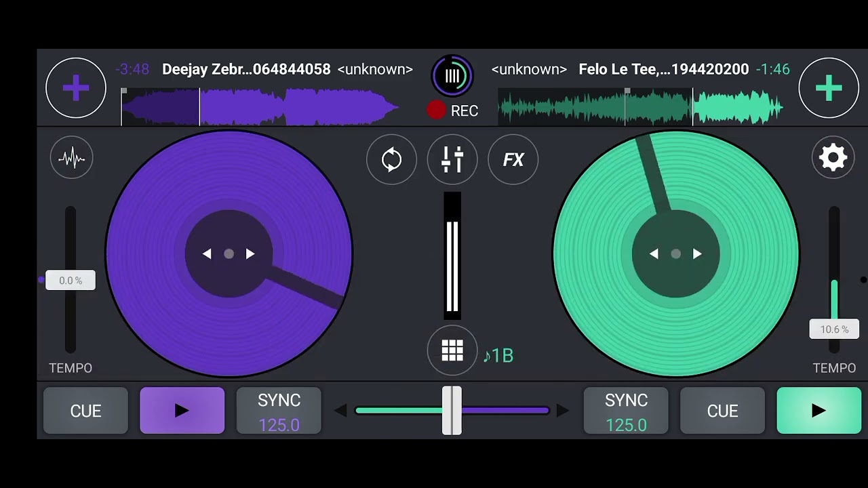Click the left deck unknown artist label
This screenshot has height=488, width=868.
click(x=375, y=69)
